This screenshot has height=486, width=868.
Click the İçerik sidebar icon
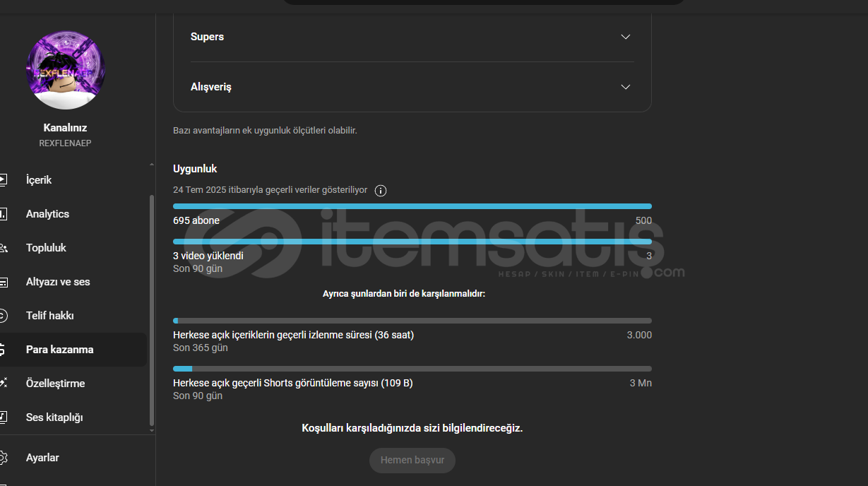point(3,180)
